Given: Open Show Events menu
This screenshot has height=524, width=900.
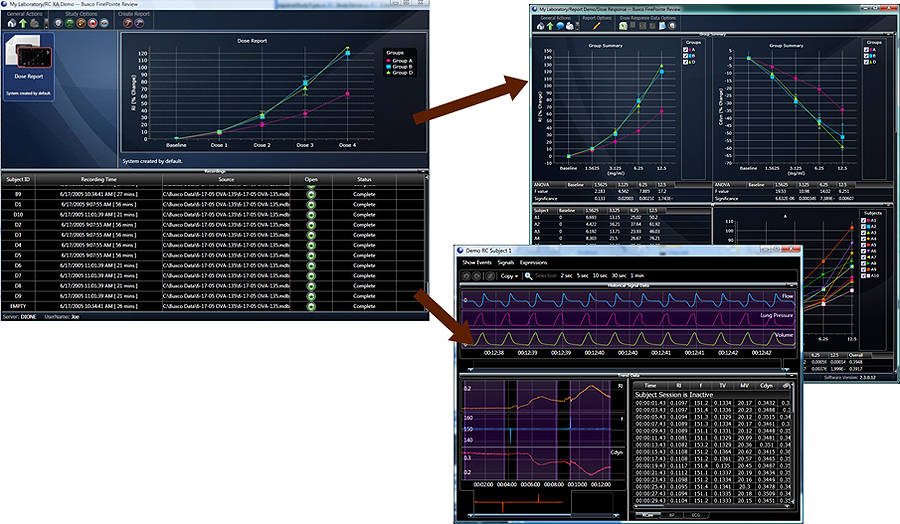Looking at the screenshot, I should [x=477, y=262].
